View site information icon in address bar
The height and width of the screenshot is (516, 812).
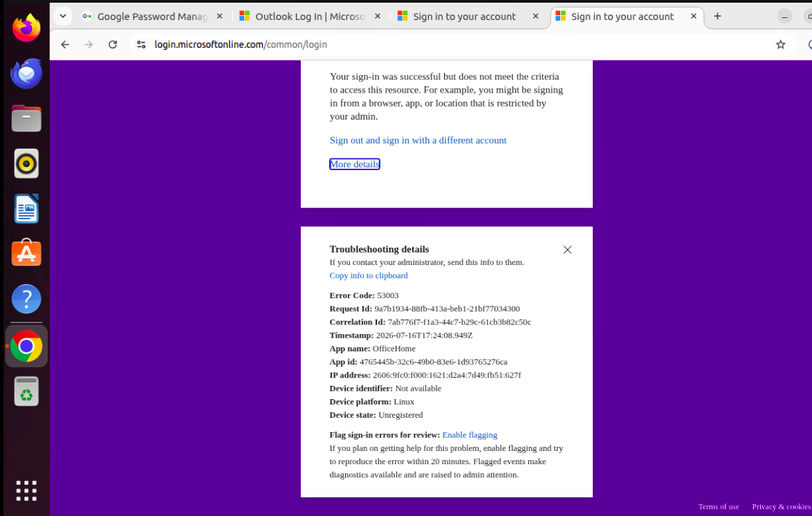point(141,44)
